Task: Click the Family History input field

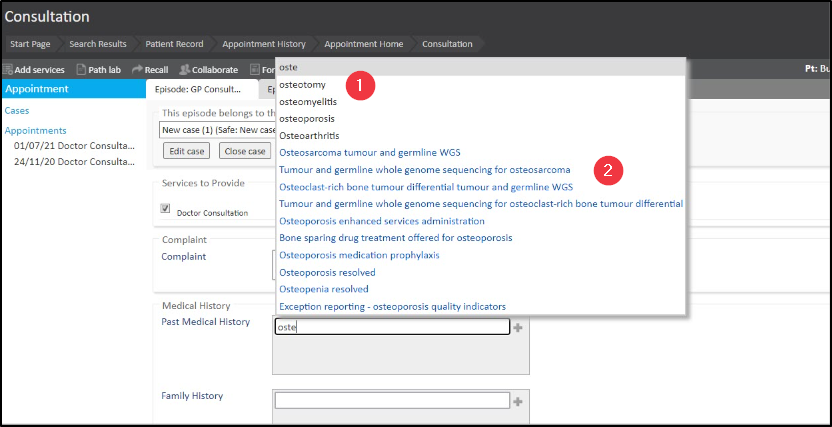Action: point(392,401)
